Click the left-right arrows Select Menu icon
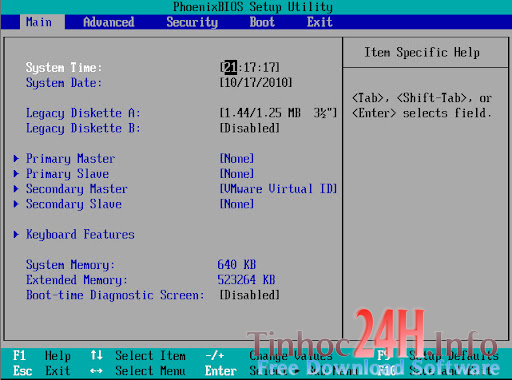The width and height of the screenshot is (512, 380). tap(96, 371)
